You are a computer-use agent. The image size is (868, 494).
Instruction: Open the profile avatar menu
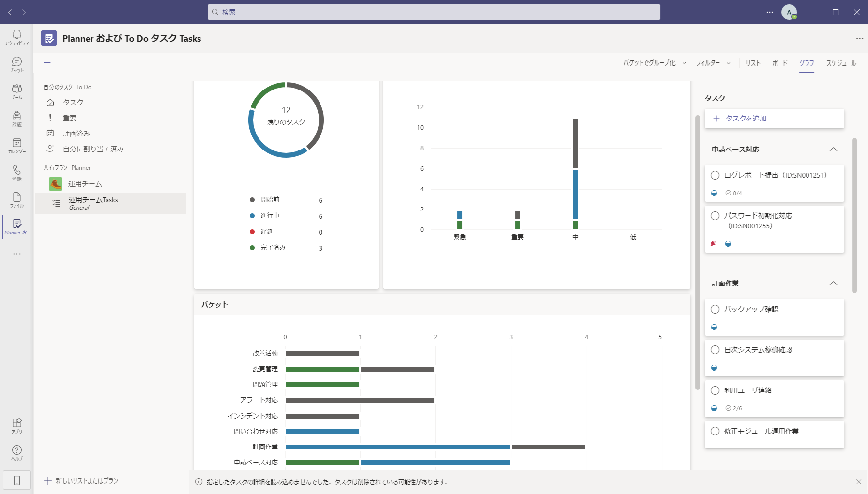789,12
